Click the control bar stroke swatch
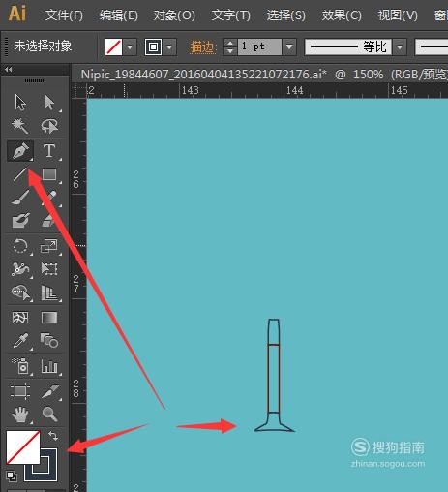 coord(153,47)
